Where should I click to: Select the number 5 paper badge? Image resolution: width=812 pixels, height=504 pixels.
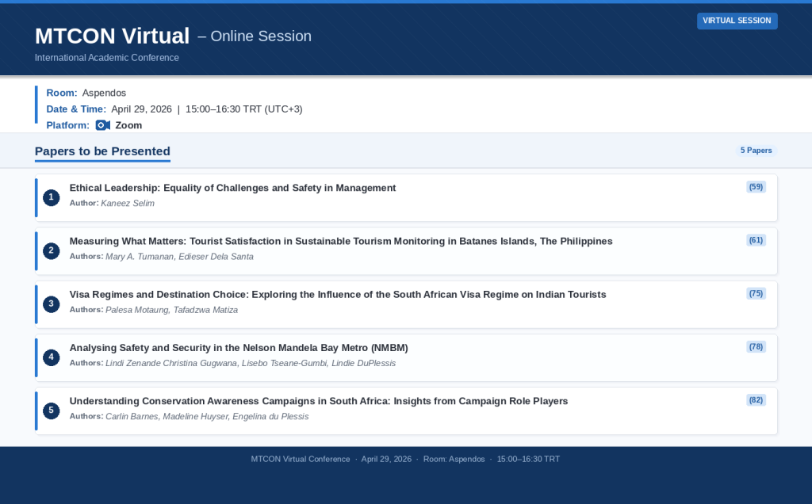click(52, 410)
